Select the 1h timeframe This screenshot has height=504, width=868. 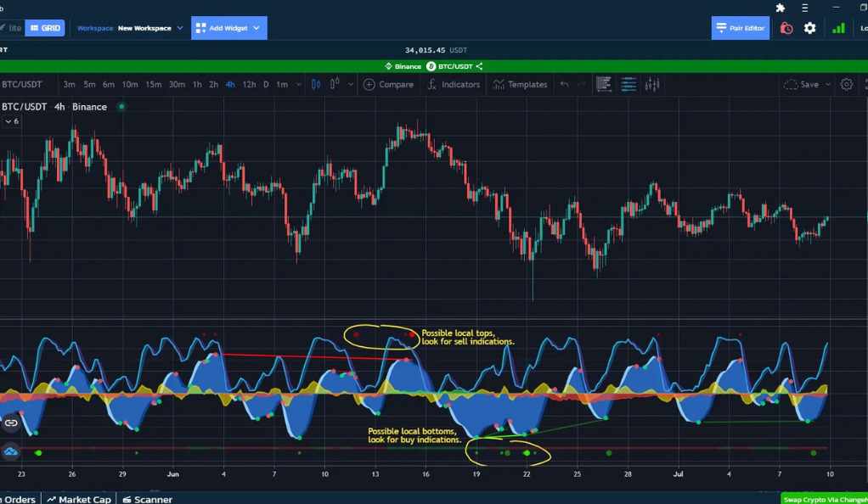(x=197, y=85)
